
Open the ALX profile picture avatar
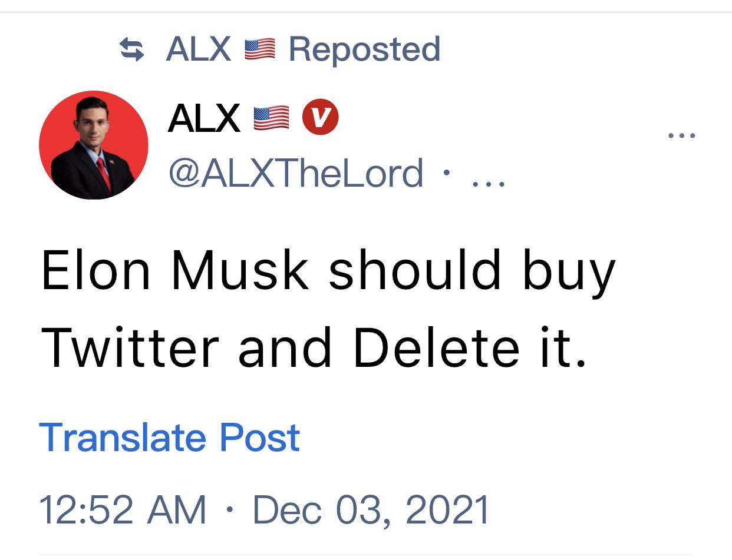(94, 145)
